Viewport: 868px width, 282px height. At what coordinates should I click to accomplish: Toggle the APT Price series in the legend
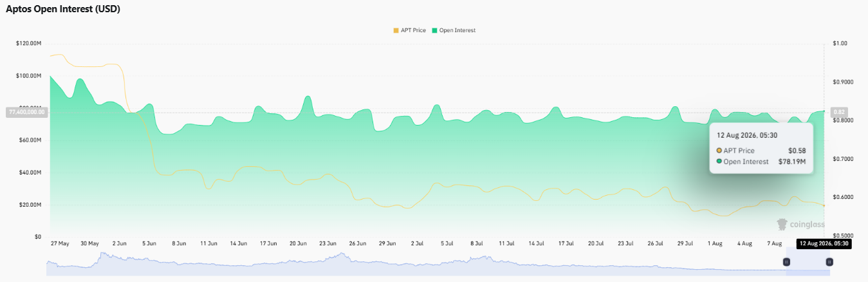coord(409,30)
